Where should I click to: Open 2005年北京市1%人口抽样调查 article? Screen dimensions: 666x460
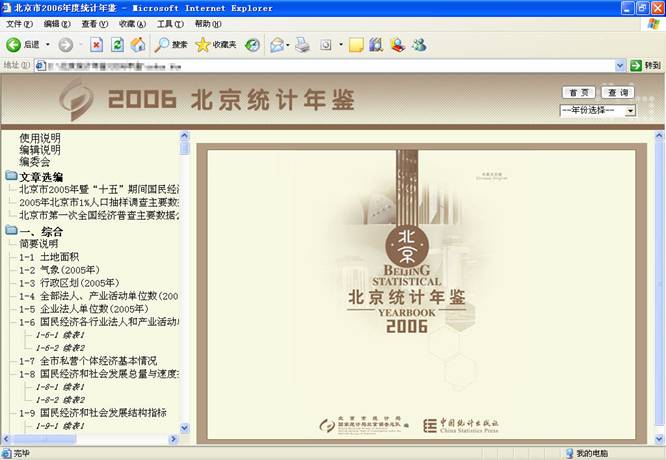coord(99,202)
